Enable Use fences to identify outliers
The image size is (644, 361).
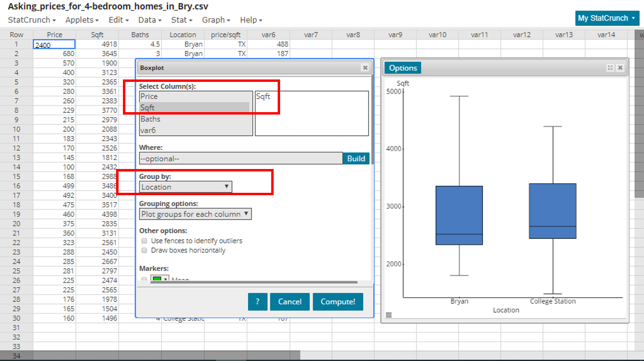coord(144,241)
